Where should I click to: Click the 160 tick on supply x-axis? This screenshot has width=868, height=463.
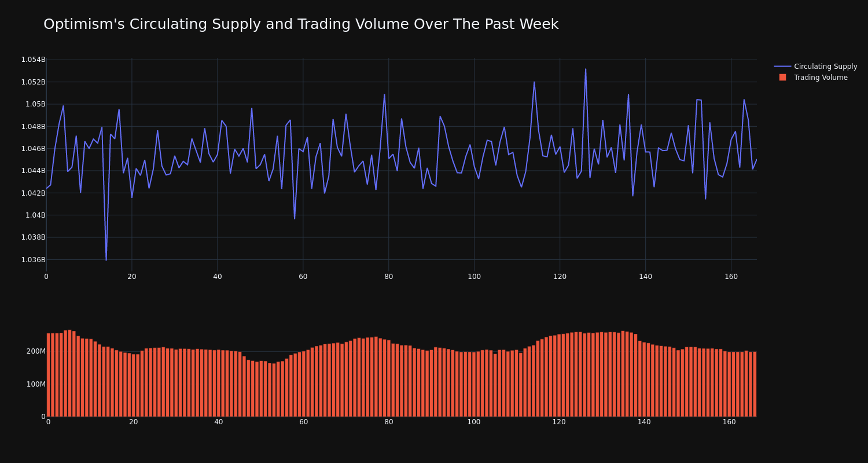click(x=731, y=277)
